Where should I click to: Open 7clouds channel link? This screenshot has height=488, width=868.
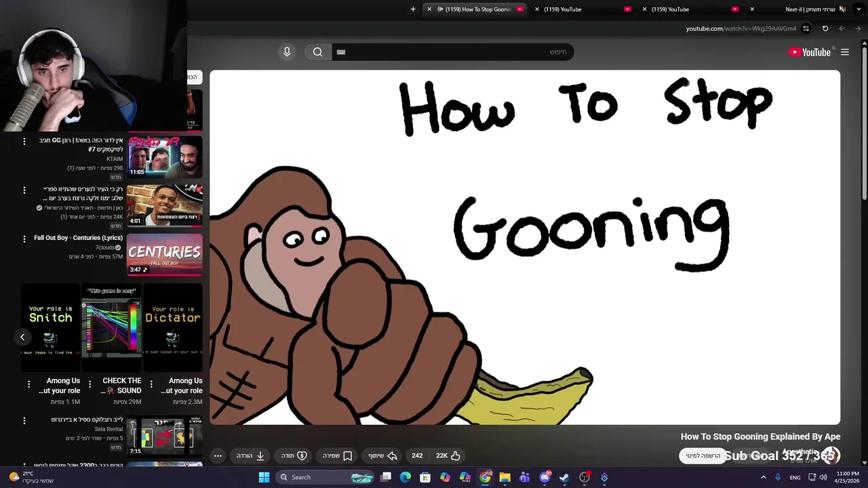pos(105,247)
